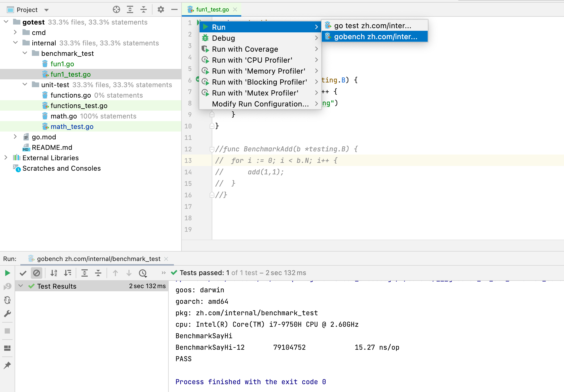Image resolution: width=564 pixels, height=392 pixels.
Task: Choose Run with Coverage menu item
Action: [x=260, y=49]
